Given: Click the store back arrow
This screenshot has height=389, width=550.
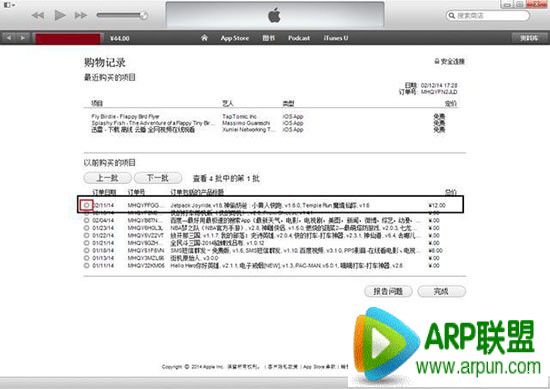Looking at the screenshot, I should (x=9, y=38).
